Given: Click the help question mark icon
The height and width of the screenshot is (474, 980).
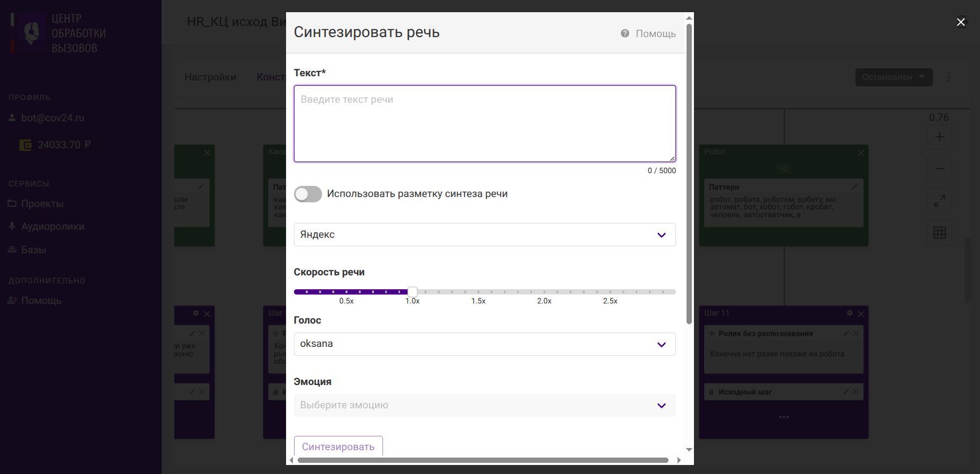Looking at the screenshot, I should point(625,33).
